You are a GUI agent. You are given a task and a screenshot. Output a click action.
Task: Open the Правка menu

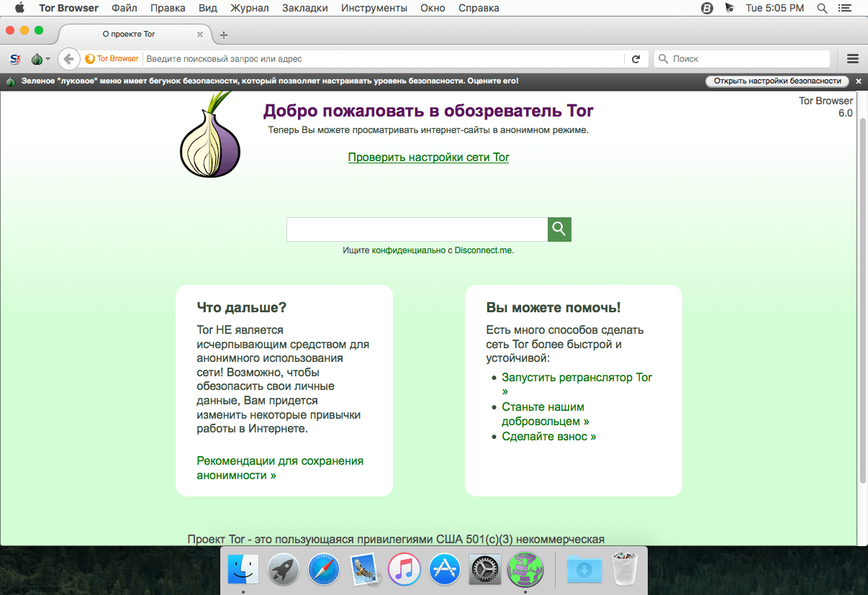(168, 8)
